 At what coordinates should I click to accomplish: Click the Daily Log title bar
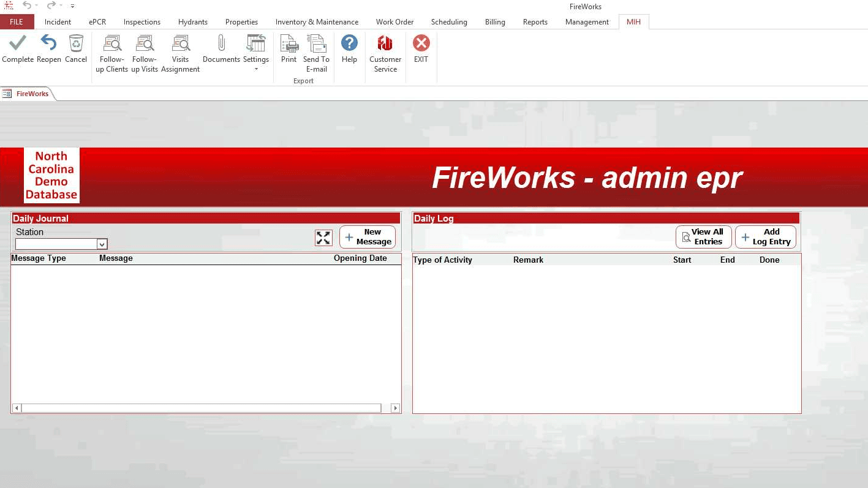point(606,218)
